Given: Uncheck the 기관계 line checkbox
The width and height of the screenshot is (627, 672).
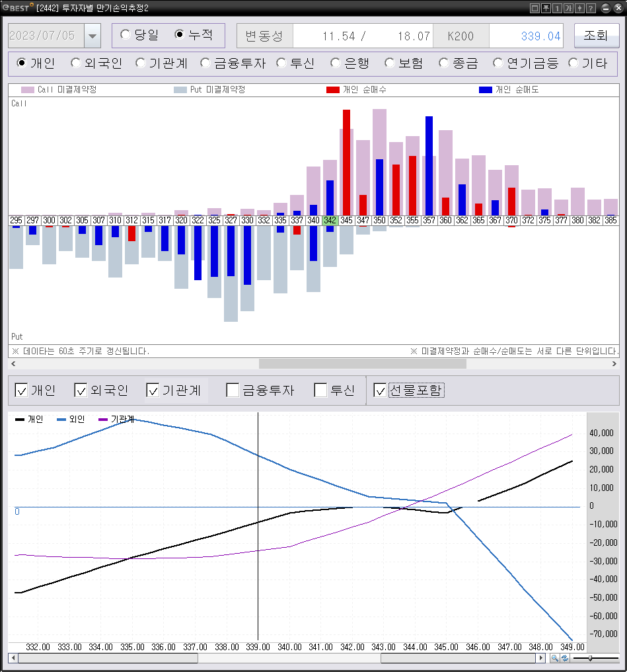Looking at the screenshot, I should 153,390.
